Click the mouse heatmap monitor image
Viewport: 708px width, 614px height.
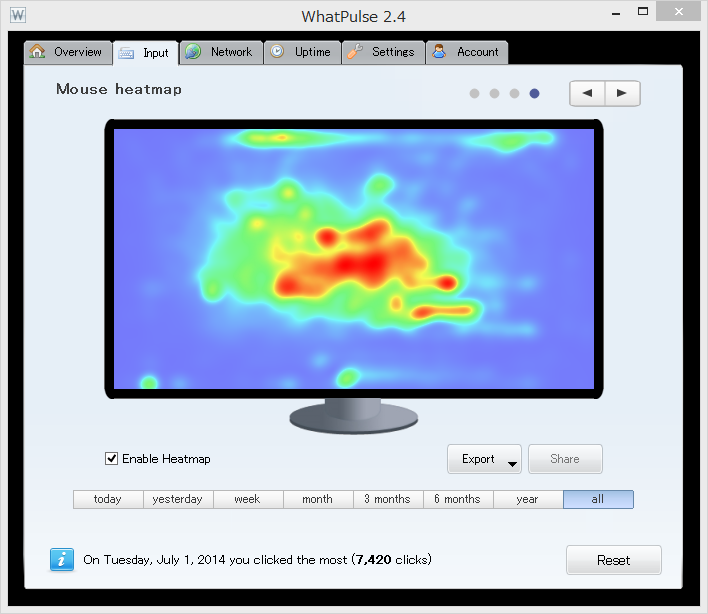354,276
